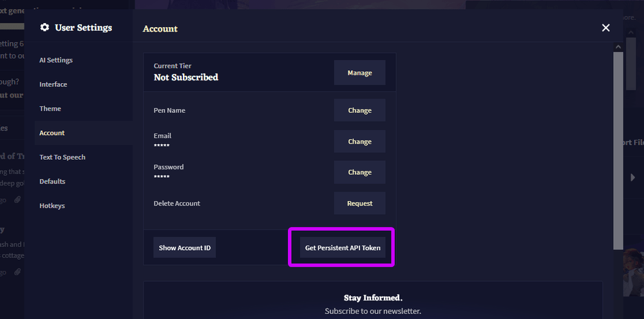Viewport: 644px width, 319px height.
Task: Select Theme in the settings sidebar
Action: [x=50, y=109]
